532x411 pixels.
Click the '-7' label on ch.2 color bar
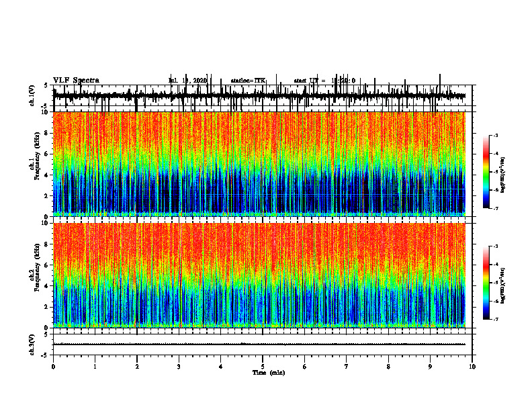click(x=495, y=319)
